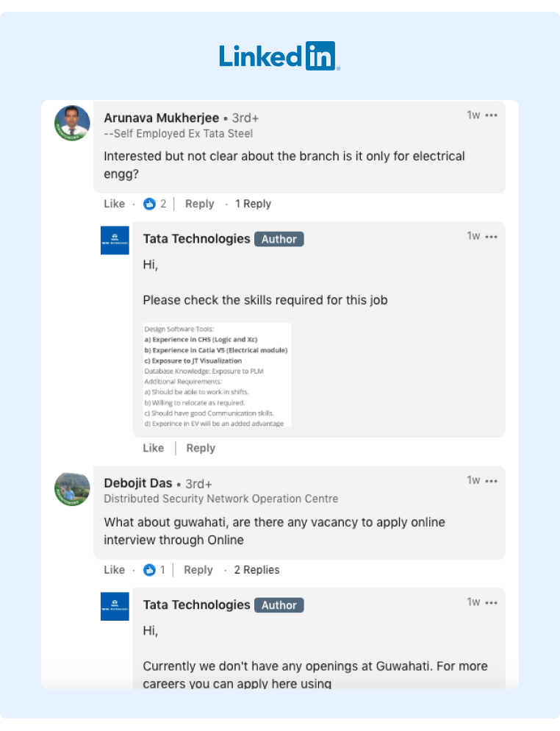Click Debojit Das's profile avatar
The image size is (560, 731).
coord(72,488)
